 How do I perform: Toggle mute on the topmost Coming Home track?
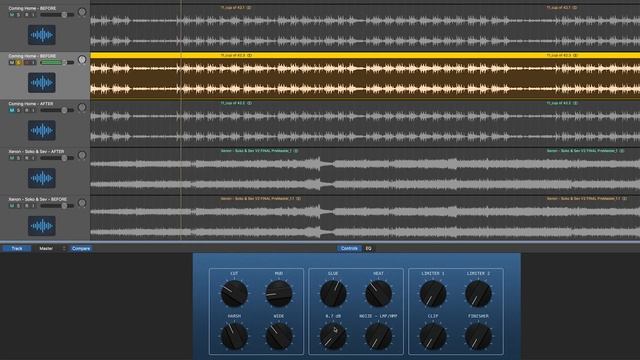point(11,15)
